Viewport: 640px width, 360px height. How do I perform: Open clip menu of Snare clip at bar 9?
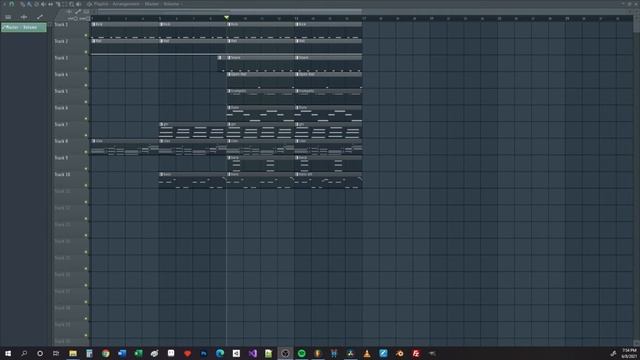[229, 58]
